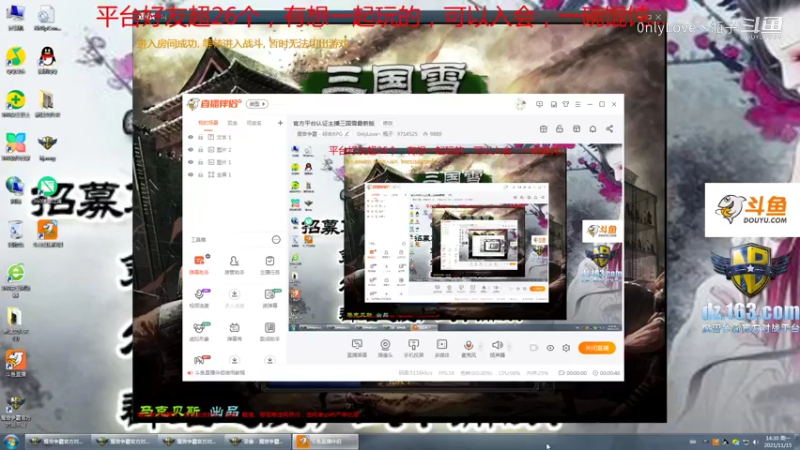Toggle lock on the 图片 1 layer

click(201, 162)
